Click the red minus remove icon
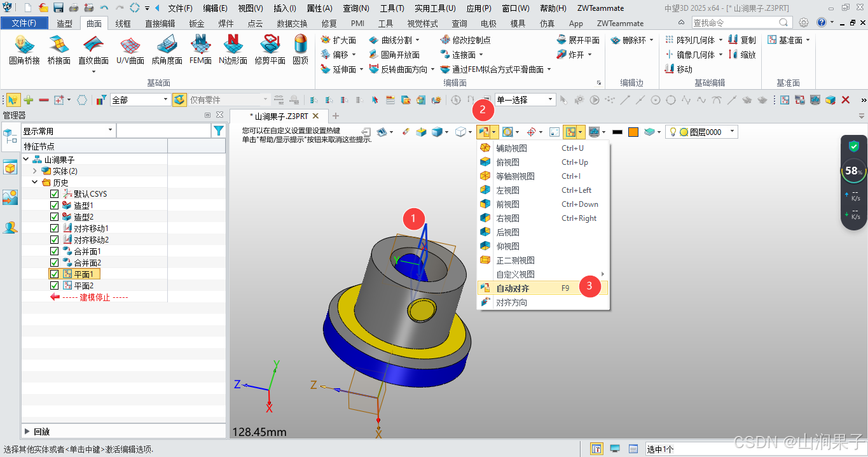 click(x=44, y=100)
